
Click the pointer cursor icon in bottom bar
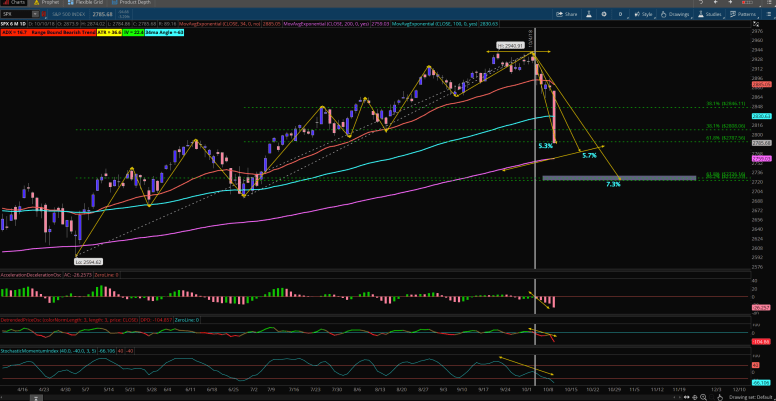click(720, 397)
